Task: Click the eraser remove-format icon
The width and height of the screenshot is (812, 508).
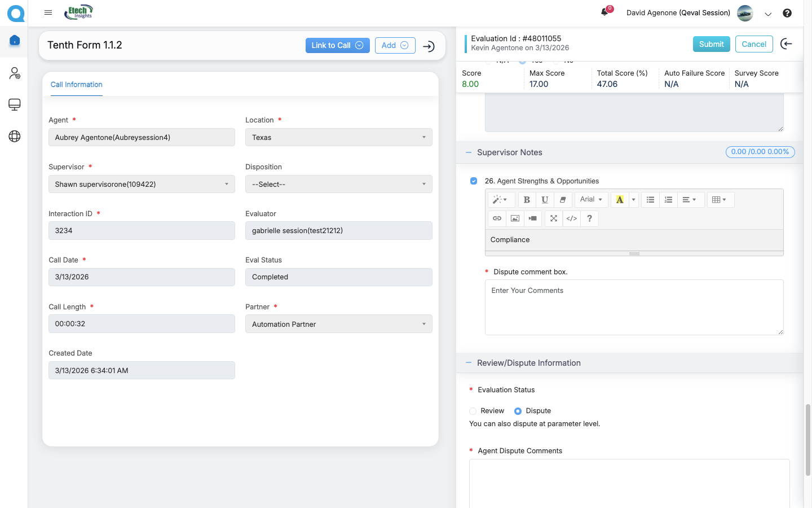Action: point(562,200)
